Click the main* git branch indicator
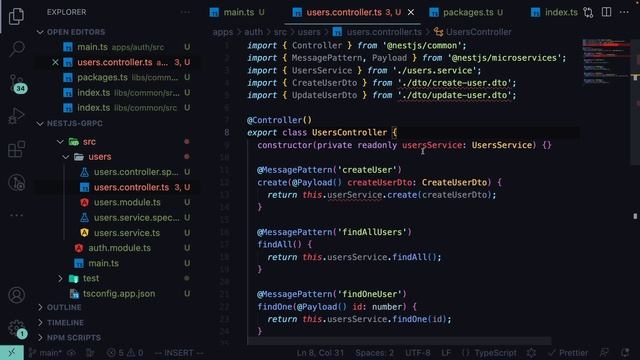 (x=46, y=353)
